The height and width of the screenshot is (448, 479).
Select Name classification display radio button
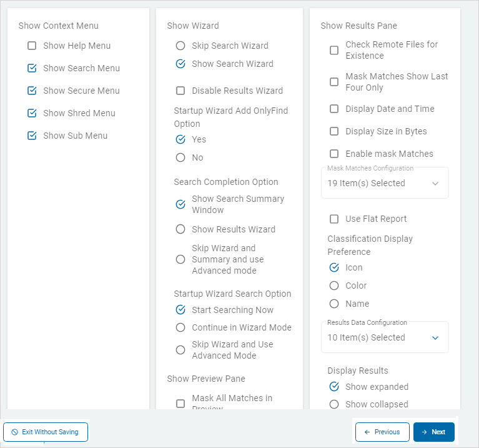coord(334,304)
